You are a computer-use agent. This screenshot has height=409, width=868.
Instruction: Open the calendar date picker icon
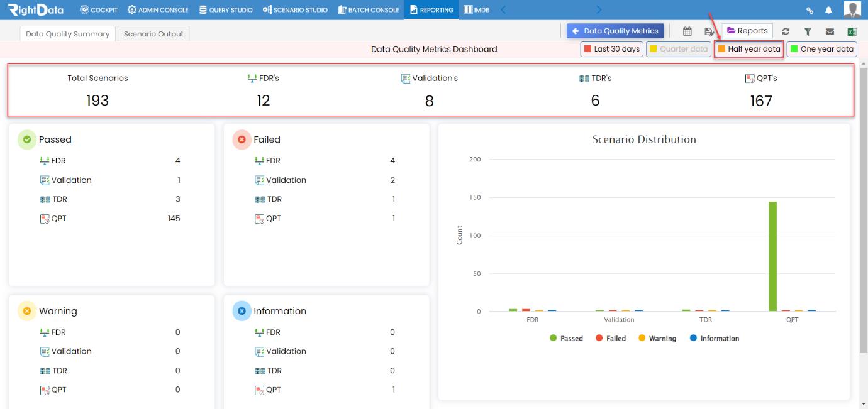687,31
